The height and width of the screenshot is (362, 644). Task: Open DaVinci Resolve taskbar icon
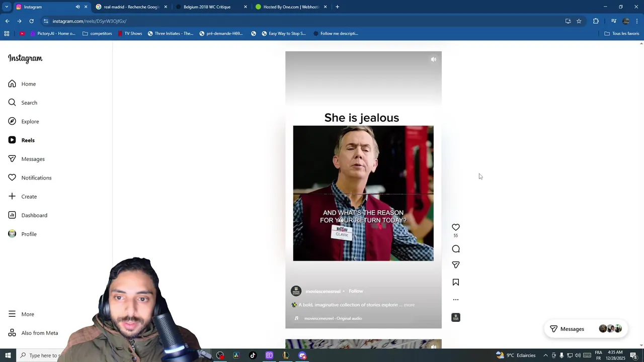[236, 355]
